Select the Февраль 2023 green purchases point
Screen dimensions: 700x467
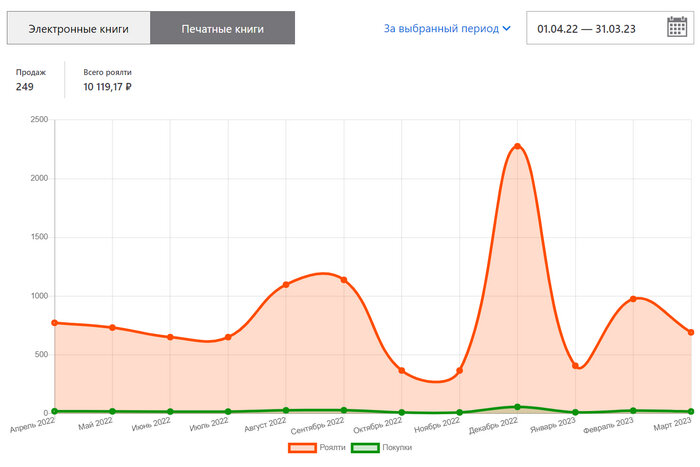coord(633,410)
